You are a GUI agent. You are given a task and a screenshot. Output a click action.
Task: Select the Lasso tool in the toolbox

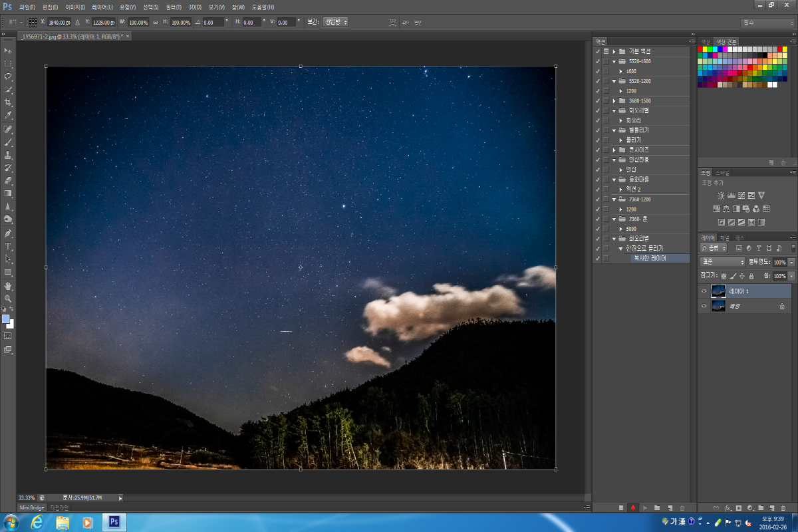pyautogui.click(x=8, y=76)
